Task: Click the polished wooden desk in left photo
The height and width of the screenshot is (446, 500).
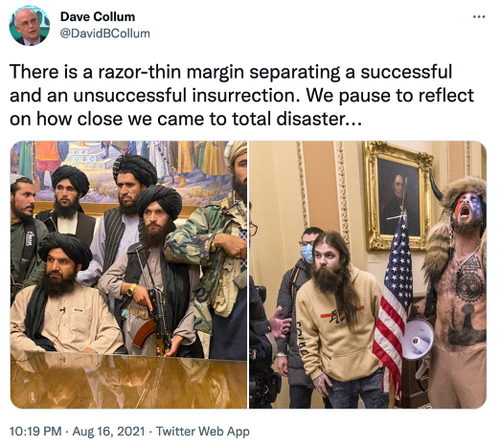Action: (129, 380)
